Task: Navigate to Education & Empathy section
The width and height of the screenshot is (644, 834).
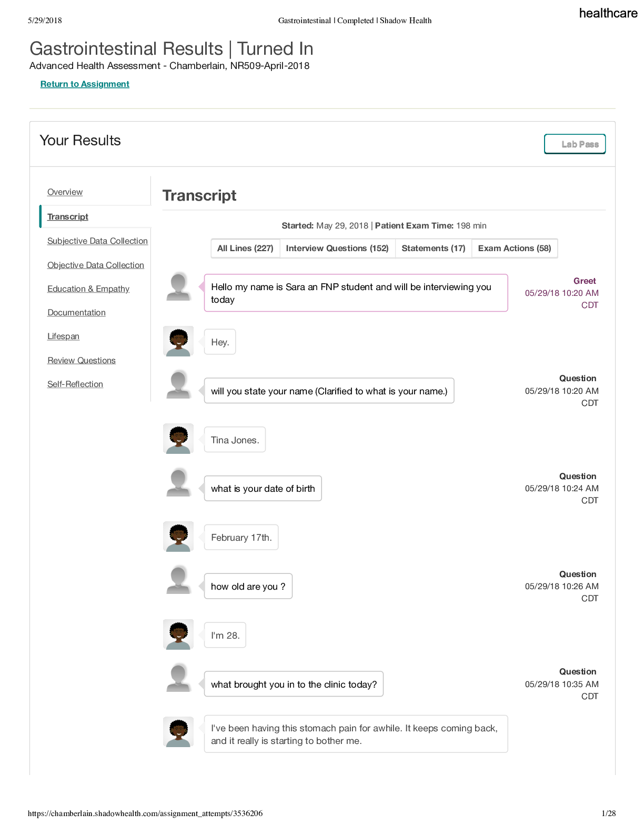Action: 88,289
